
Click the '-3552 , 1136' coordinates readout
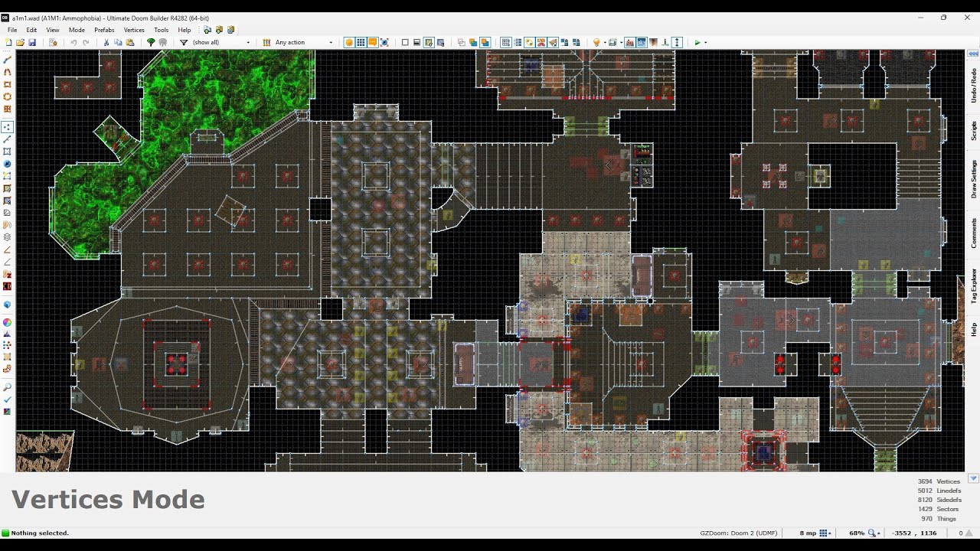pyautogui.click(x=916, y=533)
